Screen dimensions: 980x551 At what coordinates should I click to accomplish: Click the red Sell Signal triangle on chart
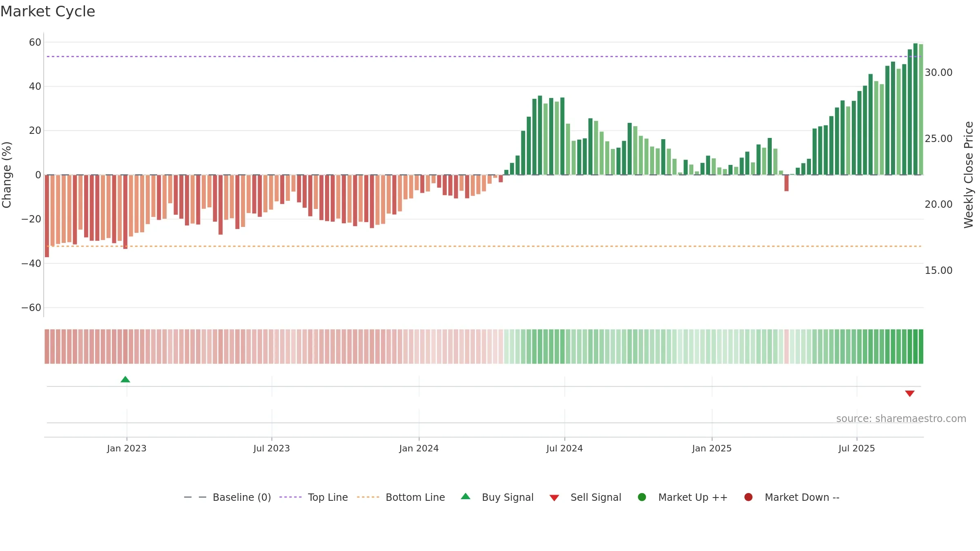(909, 393)
